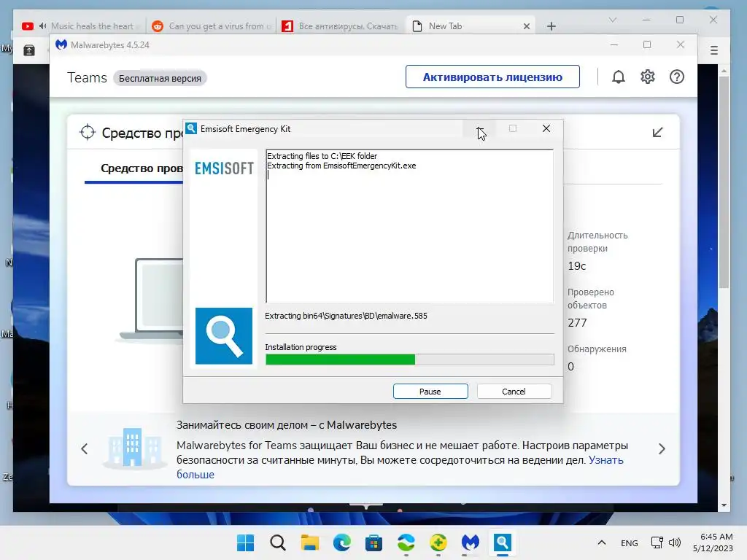Open the volume tray icon

675,542
